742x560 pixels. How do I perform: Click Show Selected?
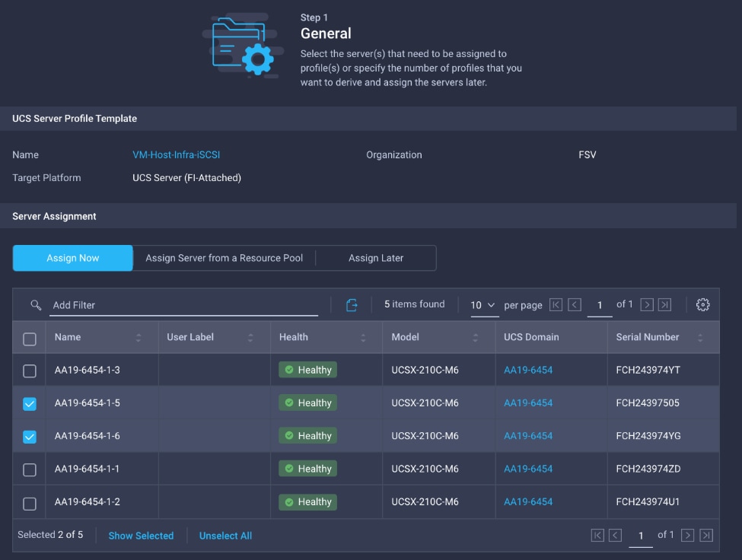(x=141, y=536)
